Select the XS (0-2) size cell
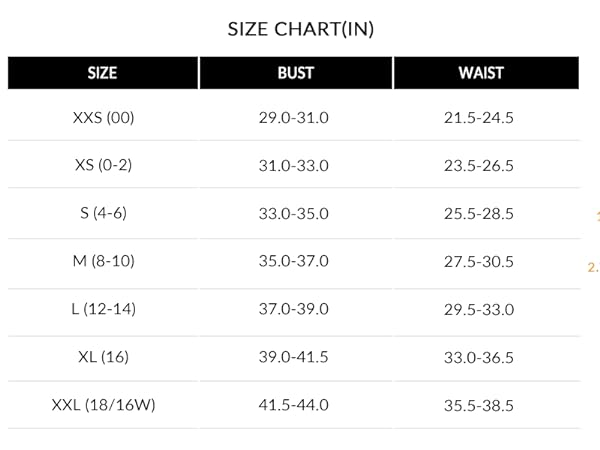Image resolution: width=600 pixels, height=450 pixels. (x=103, y=165)
